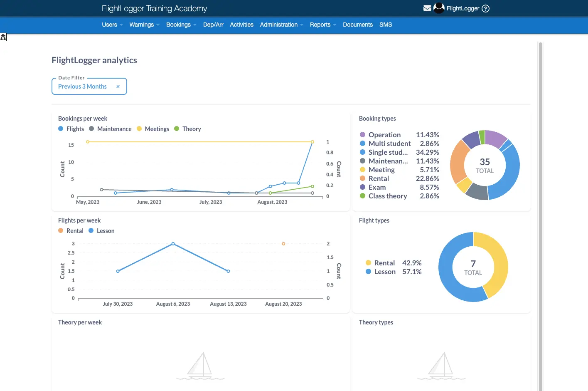This screenshot has width=588, height=391.
Task: Clear the Previous 3 Months filter
Action: pyautogui.click(x=118, y=87)
